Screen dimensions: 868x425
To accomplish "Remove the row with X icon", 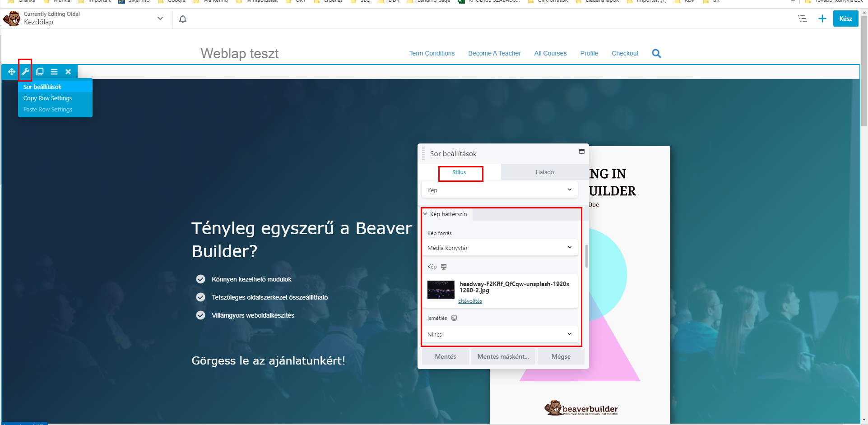I will coord(68,72).
